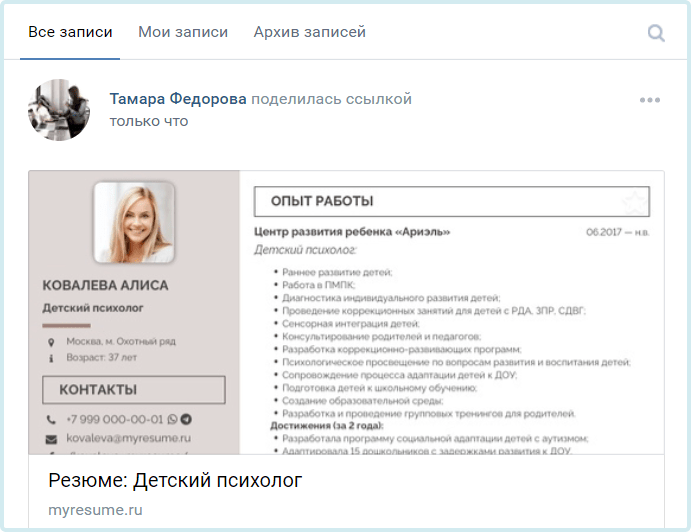Click italic Детский психолог job title
Viewport: 691px width, 532px height.
(305, 250)
